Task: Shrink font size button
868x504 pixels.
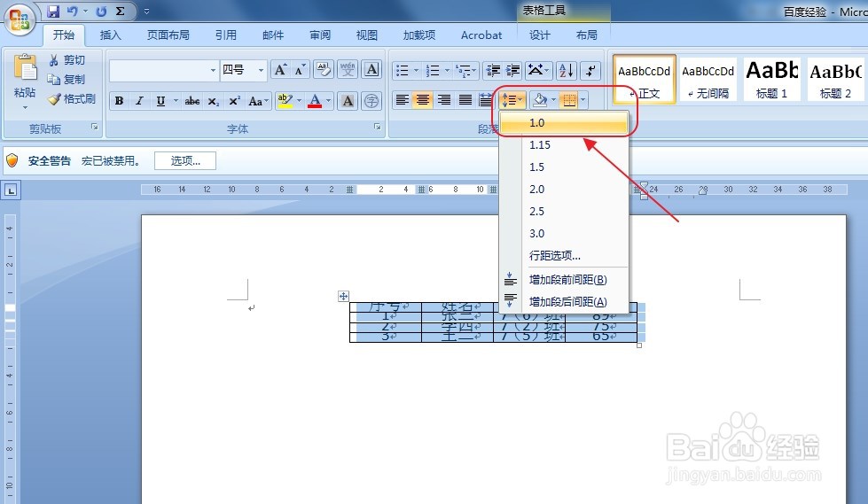Action: 300,70
